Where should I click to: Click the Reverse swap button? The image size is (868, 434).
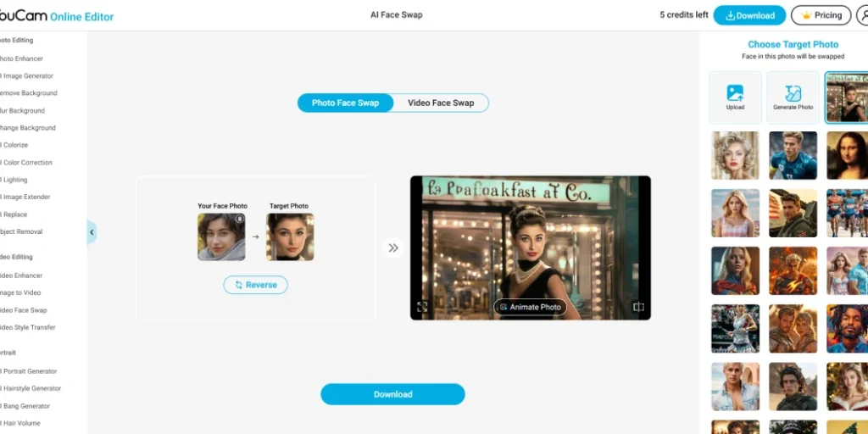click(256, 285)
